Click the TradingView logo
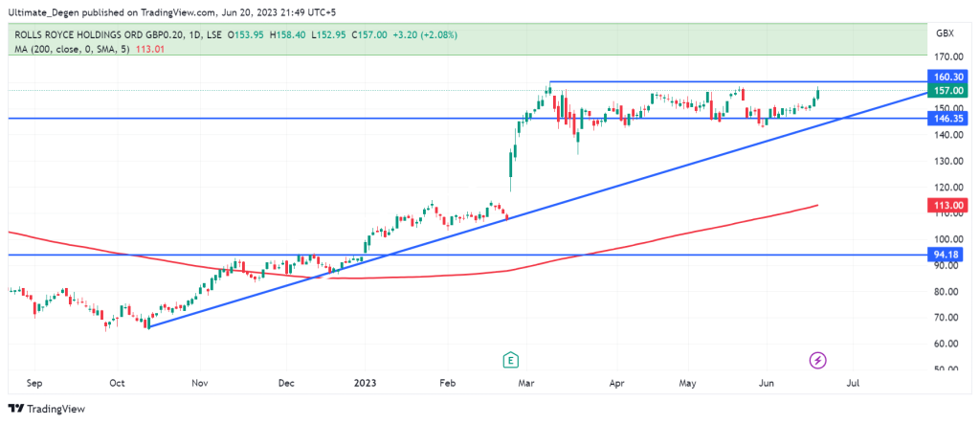980x423 pixels. 47,410
